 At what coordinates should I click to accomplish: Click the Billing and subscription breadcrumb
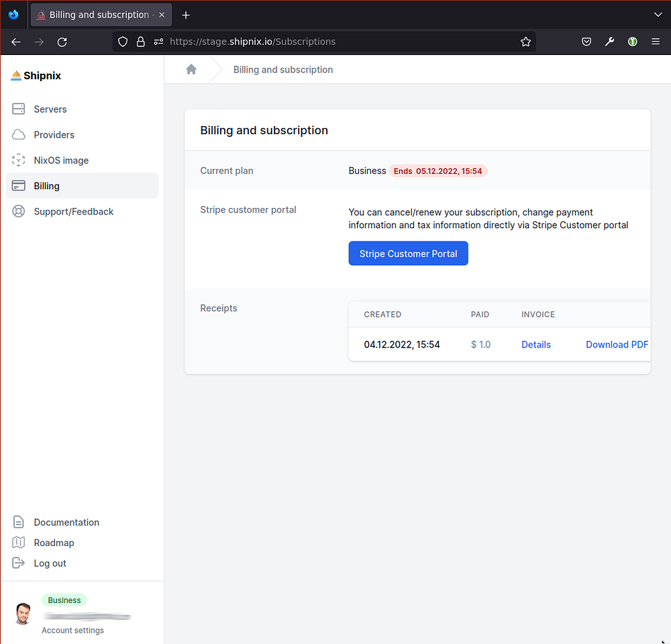click(x=283, y=70)
